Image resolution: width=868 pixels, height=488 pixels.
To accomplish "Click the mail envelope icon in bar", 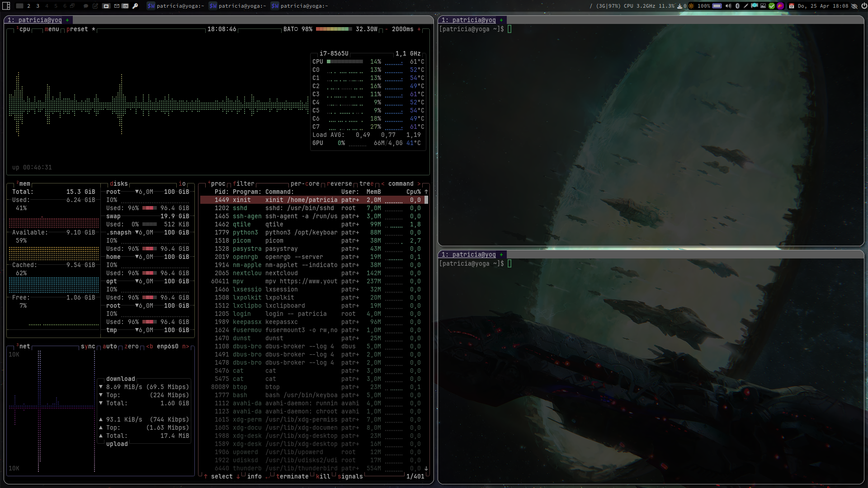I will (x=117, y=6).
